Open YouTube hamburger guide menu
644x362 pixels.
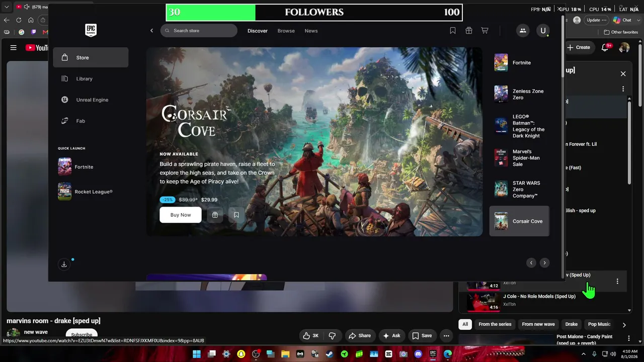[14, 48]
